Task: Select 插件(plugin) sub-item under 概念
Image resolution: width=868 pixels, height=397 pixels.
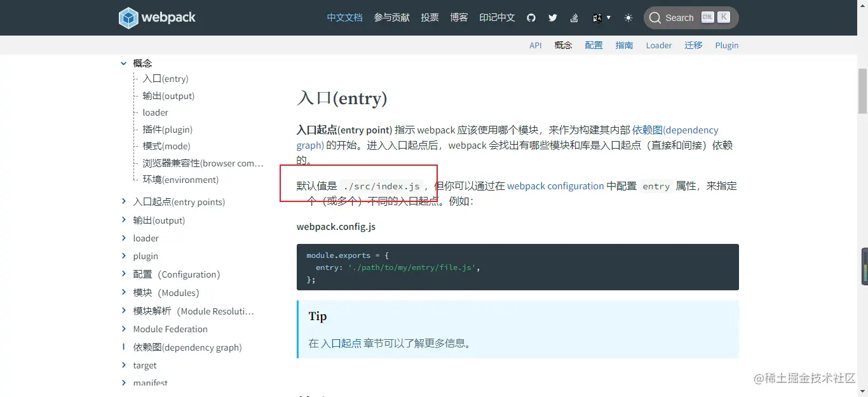Action: (167, 130)
